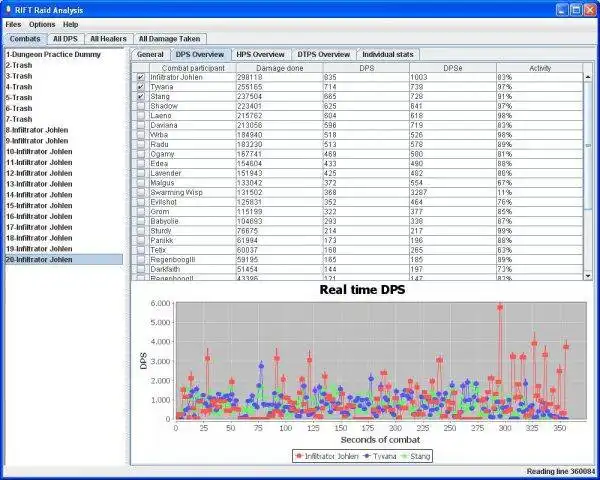The height and width of the screenshot is (480, 600).
Task: Select combat 10-Infiltrator Johlen
Action: (39, 152)
